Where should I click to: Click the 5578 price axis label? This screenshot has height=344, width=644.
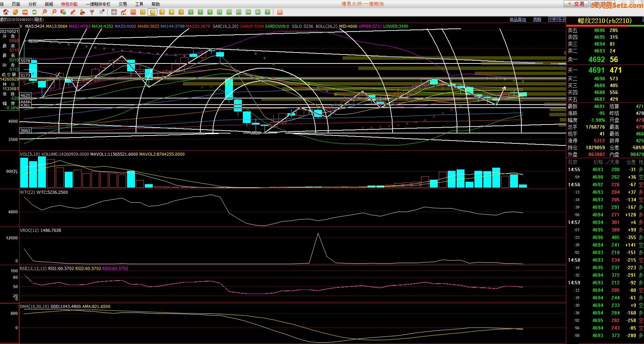click(x=25, y=61)
